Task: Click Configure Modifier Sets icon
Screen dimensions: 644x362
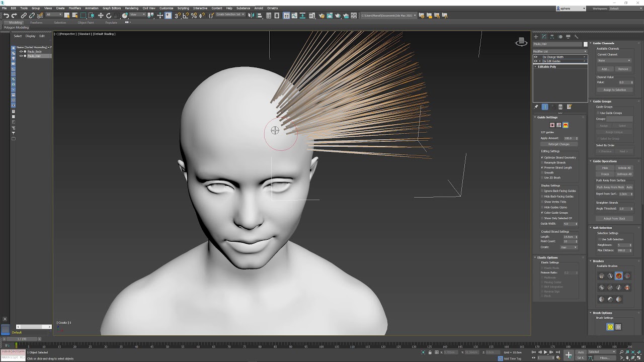Action: coord(569,107)
